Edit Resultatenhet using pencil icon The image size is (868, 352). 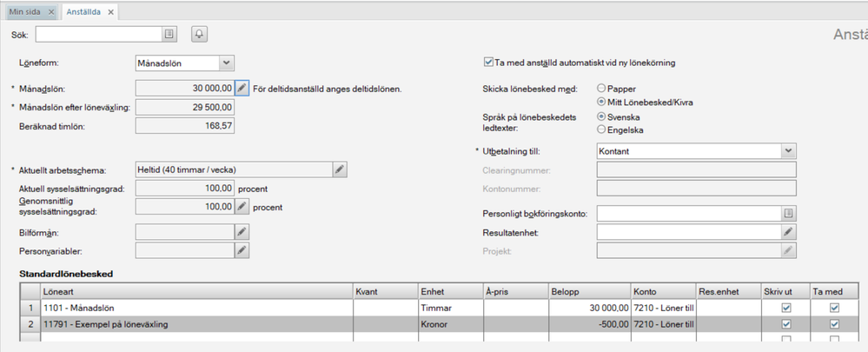pyautogui.click(x=788, y=232)
